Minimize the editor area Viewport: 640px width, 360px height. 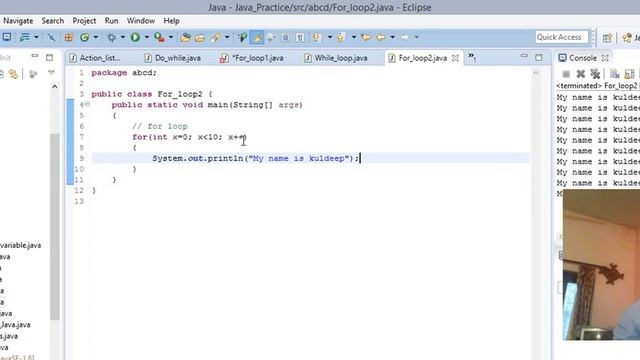524,56
